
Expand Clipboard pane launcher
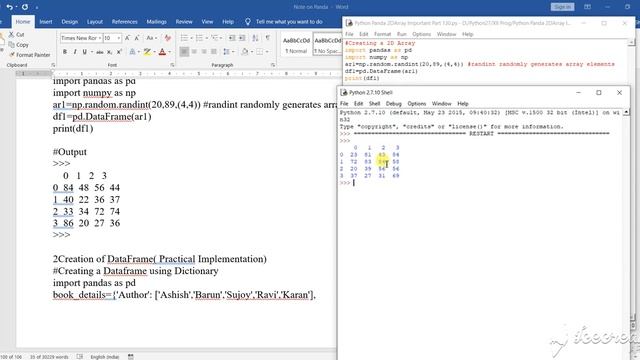pyautogui.click(x=53, y=65)
